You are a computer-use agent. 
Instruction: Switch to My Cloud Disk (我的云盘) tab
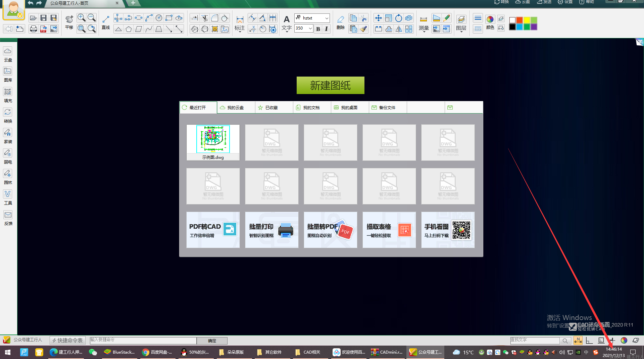[x=236, y=107]
